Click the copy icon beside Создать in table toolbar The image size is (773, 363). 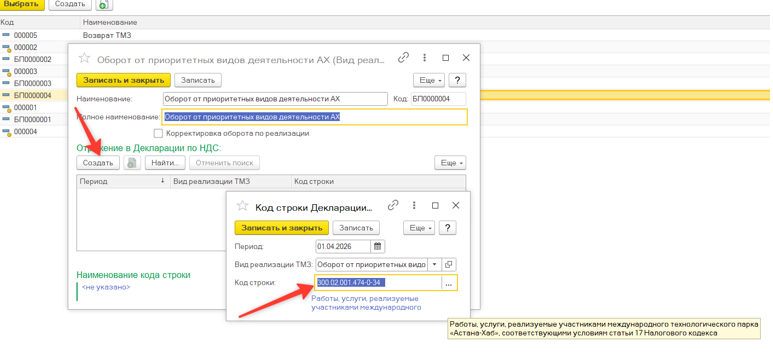click(x=132, y=163)
